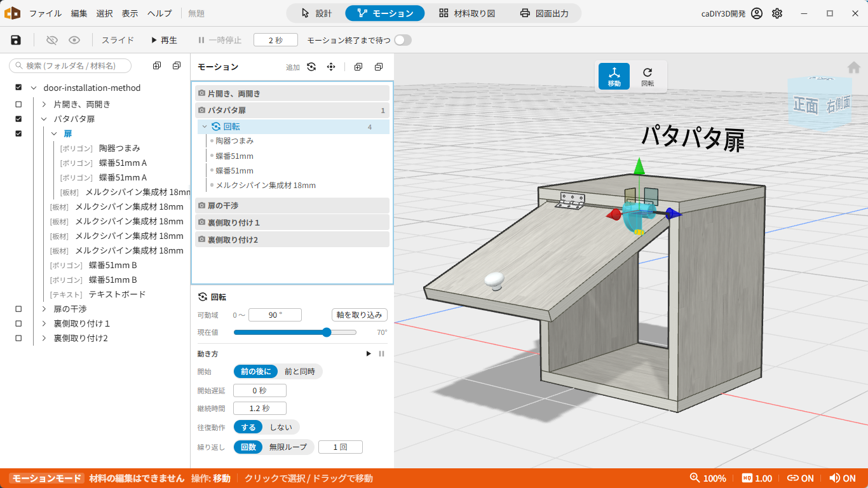This screenshot has width=868, height=488.
Task: Collapse the 回転 motion group
Action: pos(205,126)
